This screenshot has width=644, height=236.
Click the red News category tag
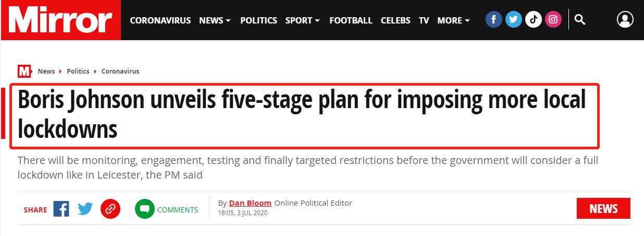[603, 209]
